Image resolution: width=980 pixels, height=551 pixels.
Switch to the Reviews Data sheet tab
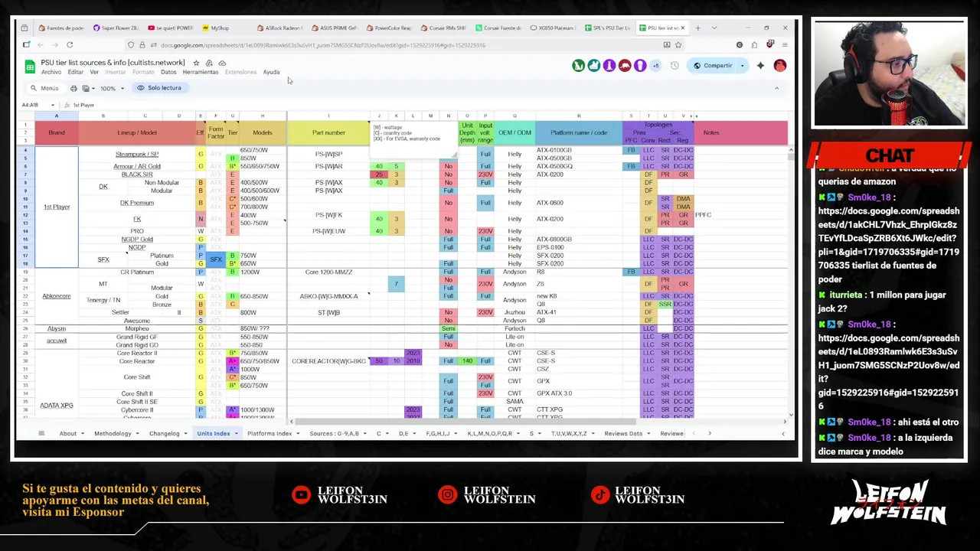[x=623, y=434]
